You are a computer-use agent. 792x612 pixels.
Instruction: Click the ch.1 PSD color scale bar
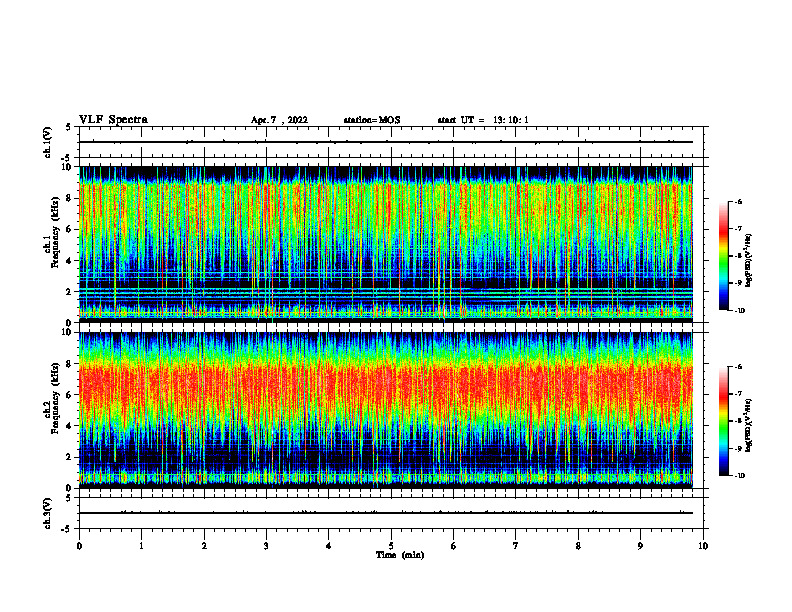pos(724,256)
